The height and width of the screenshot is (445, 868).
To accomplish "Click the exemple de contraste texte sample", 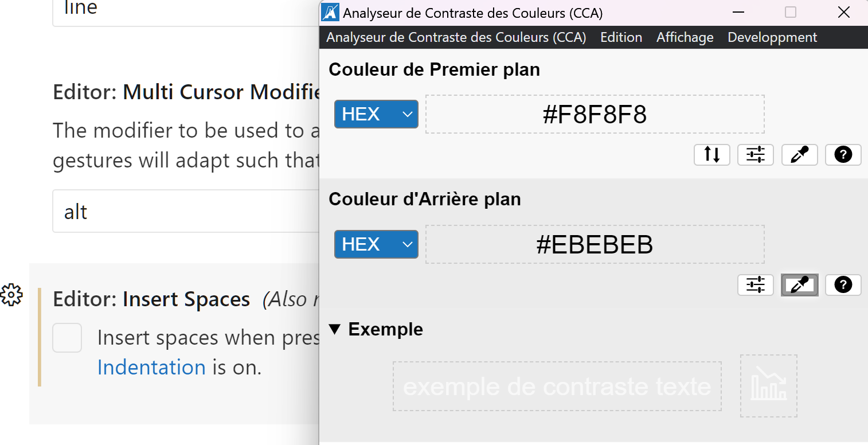I will point(557,386).
